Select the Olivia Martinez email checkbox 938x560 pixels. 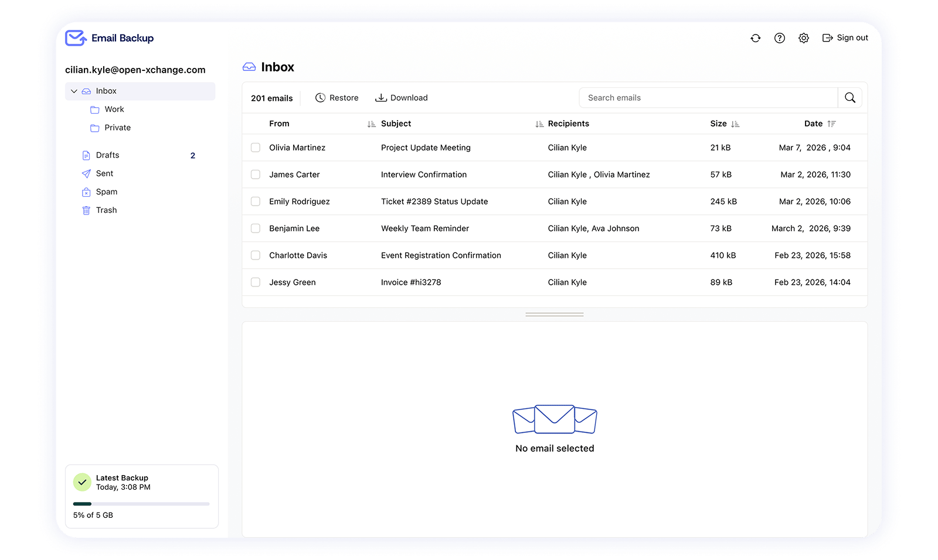[256, 148]
